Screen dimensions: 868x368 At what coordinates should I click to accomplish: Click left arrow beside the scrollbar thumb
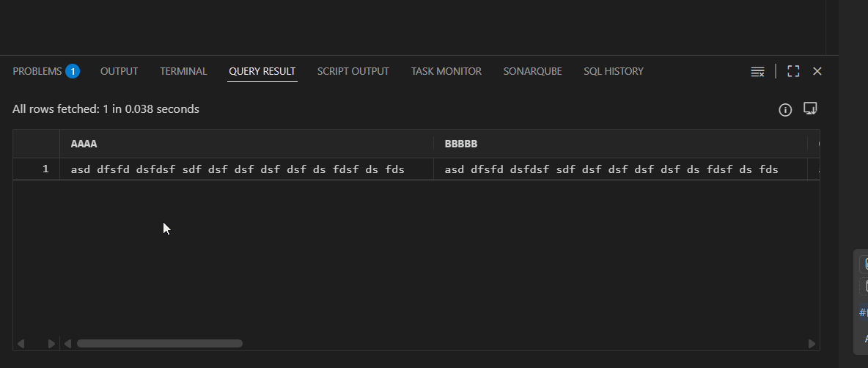tap(67, 344)
